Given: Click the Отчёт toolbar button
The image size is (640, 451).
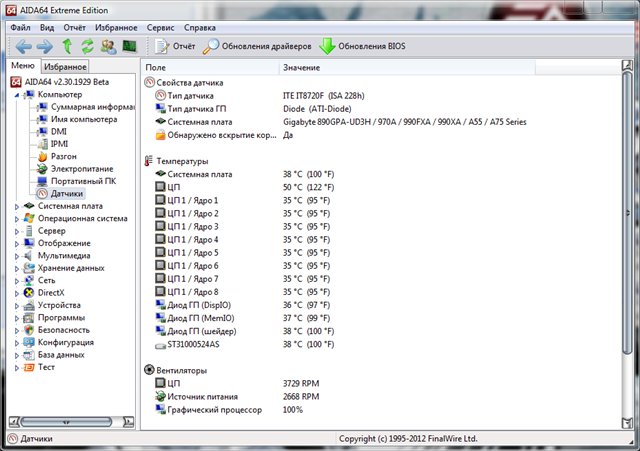Looking at the screenshot, I should tap(174, 47).
